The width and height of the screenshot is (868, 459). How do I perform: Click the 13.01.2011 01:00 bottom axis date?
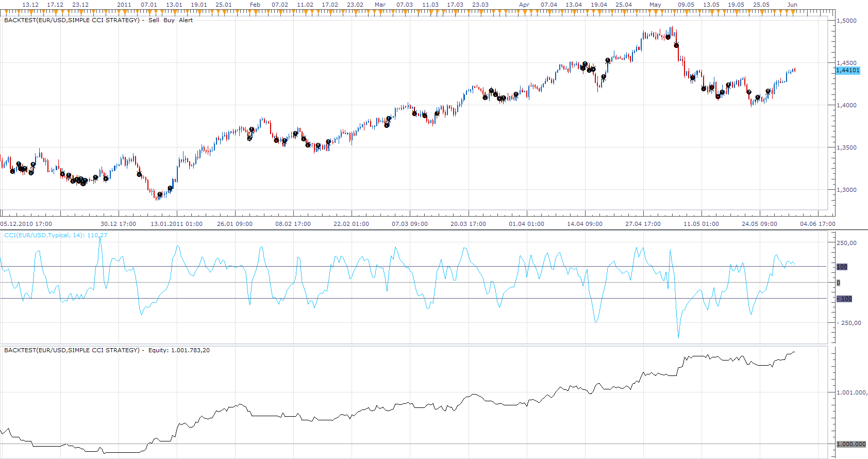(x=176, y=224)
